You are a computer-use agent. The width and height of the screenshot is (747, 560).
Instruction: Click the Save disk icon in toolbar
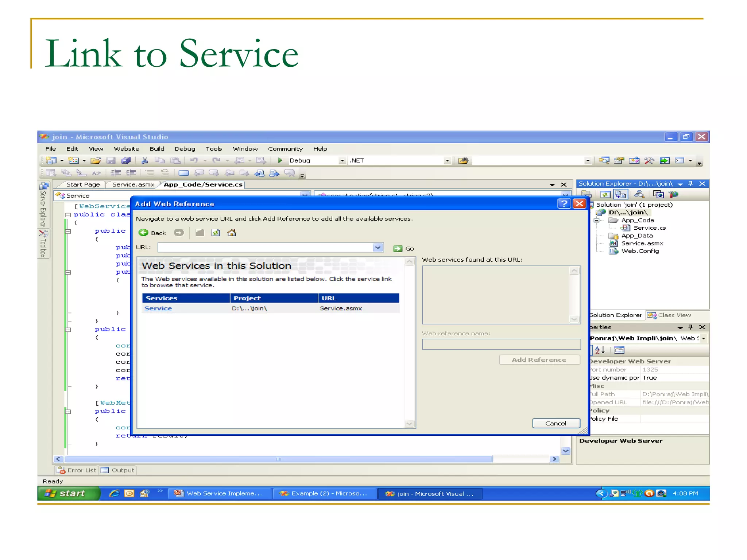tap(111, 161)
